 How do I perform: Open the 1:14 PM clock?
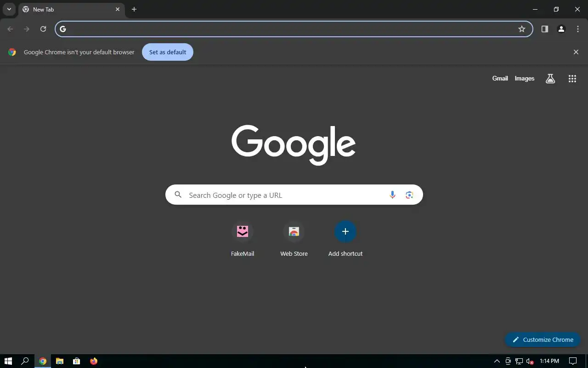pyautogui.click(x=549, y=361)
